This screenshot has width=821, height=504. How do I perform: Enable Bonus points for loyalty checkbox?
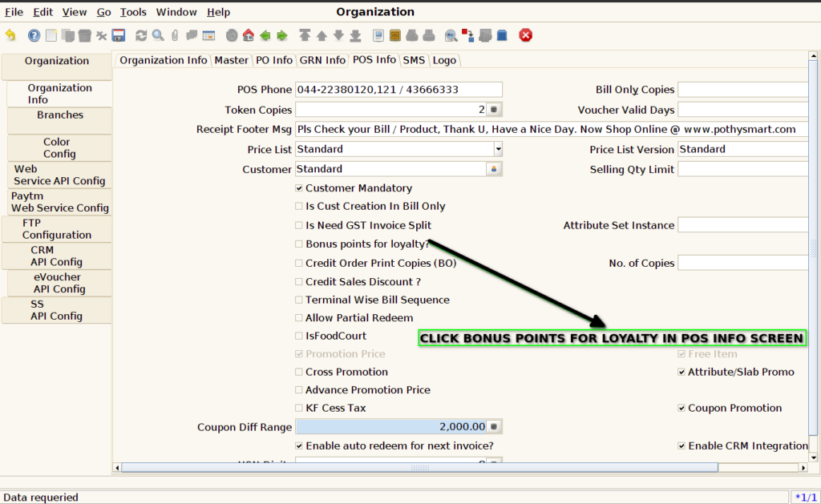click(x=299, y=244)
